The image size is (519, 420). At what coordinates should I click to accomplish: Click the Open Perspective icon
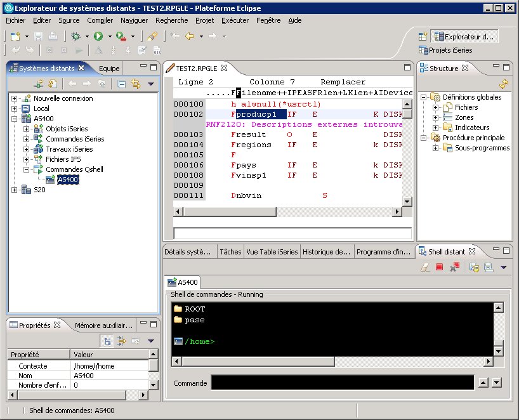(x=423, y=36)
